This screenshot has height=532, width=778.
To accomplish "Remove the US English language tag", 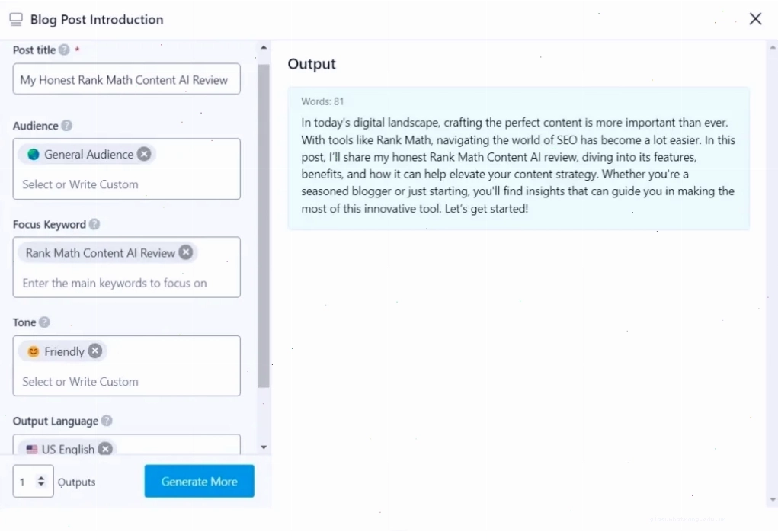I will coord(105,449).
